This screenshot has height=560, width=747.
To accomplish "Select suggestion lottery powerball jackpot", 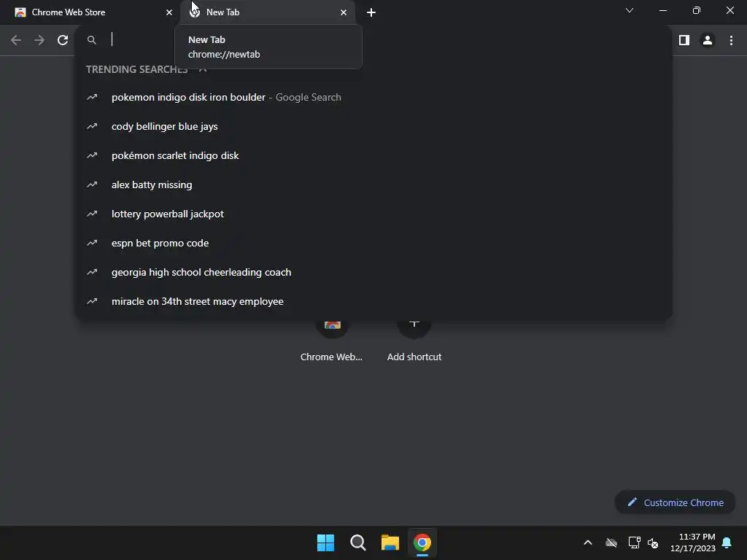I will tap(373, 214).
